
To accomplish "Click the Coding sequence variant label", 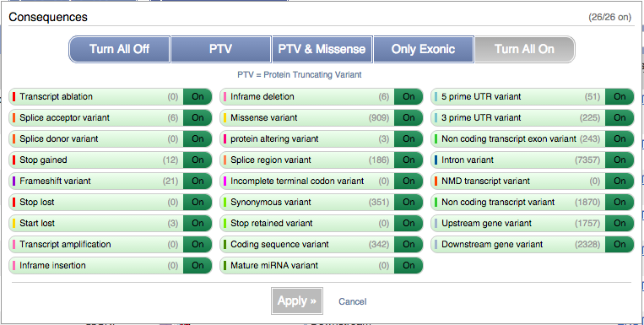I will pyautogui.click(x=279, y=245).
